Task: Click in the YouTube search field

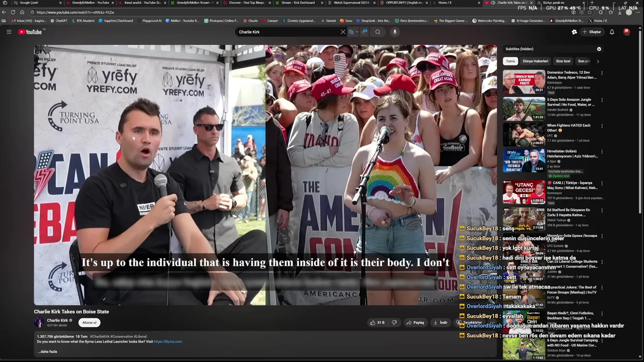Action: click(288, 32)
